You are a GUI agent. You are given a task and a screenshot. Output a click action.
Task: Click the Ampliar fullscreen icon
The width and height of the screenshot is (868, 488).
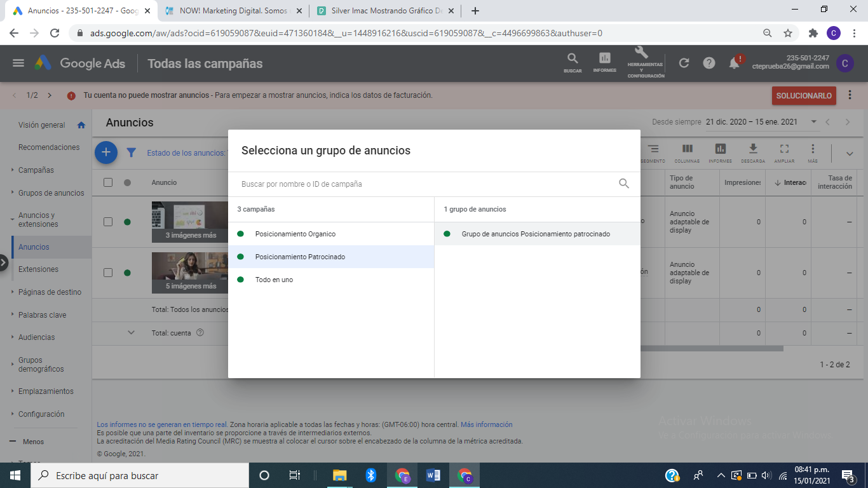pos(784,152)
